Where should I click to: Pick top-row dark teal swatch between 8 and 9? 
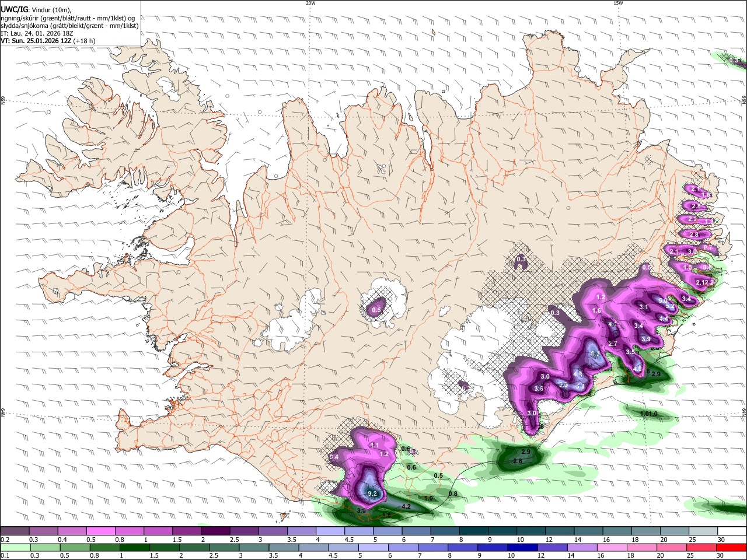[474, 531]
